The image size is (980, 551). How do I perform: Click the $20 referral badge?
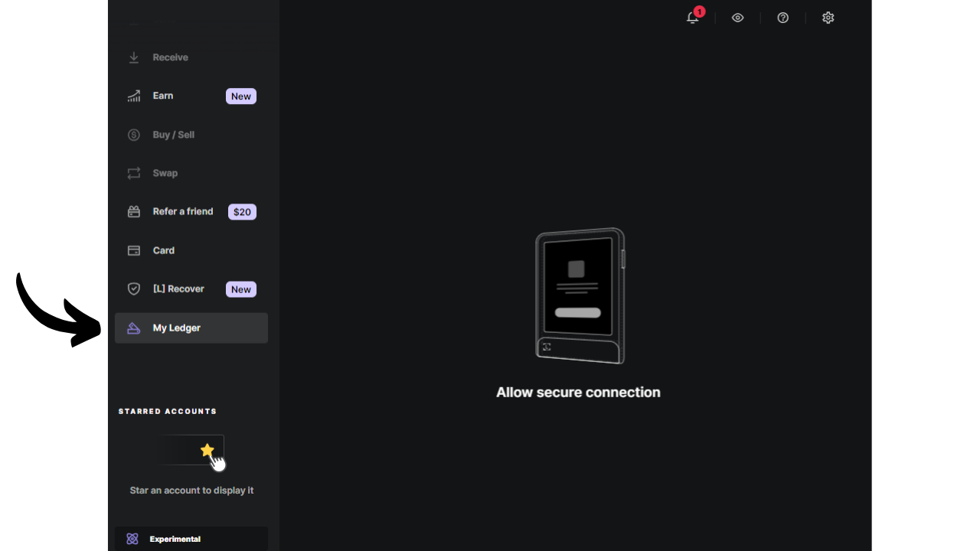click(x=242, y=212)
